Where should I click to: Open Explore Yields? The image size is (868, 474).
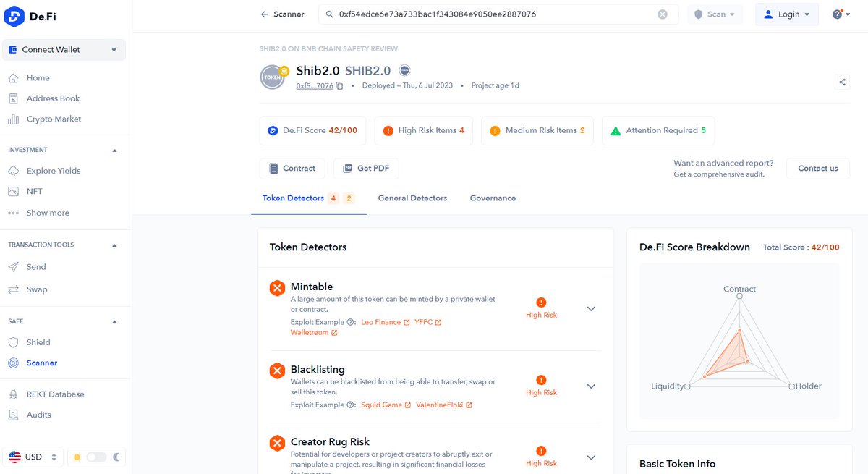54,171
